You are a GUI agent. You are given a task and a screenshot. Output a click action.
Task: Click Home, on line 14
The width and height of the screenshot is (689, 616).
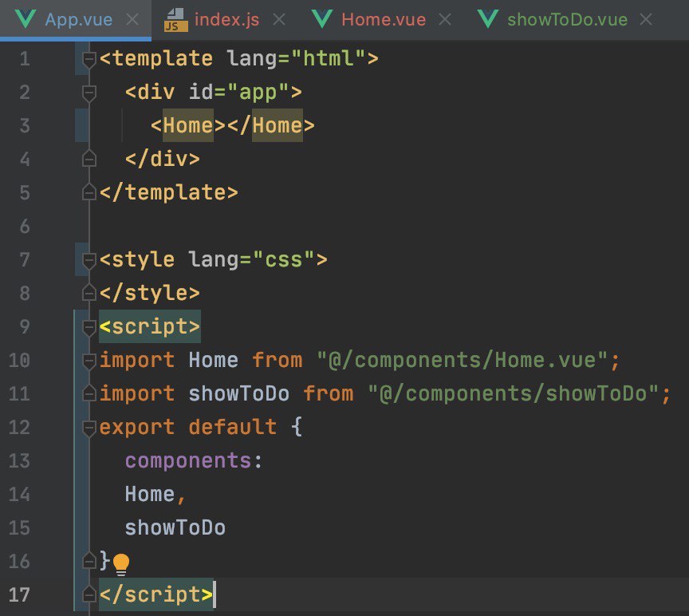tap(156, 494)
